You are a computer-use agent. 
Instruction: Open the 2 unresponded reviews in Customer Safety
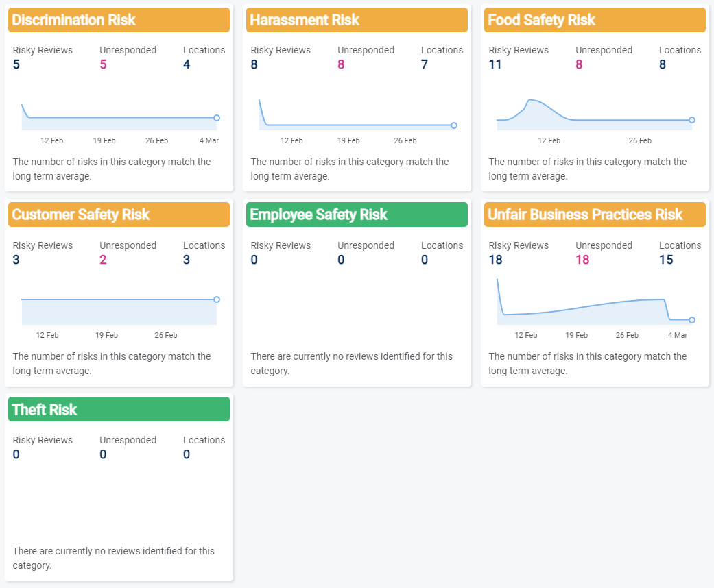click(104, 260)
